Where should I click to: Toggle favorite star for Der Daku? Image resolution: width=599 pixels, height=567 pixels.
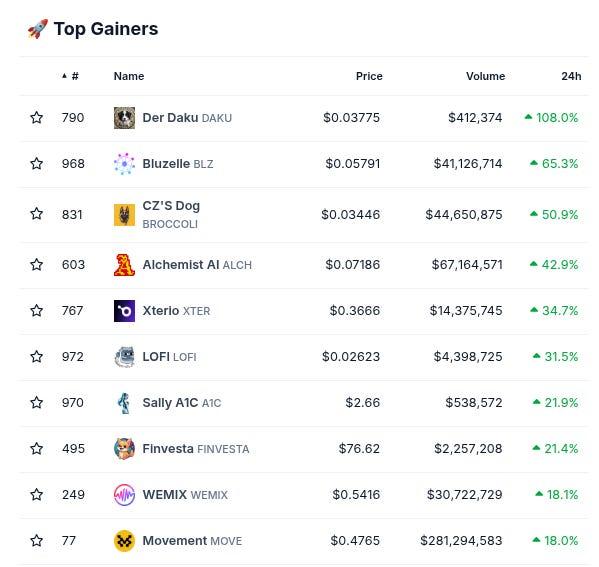pyautogui.click(x=37, y=117)
